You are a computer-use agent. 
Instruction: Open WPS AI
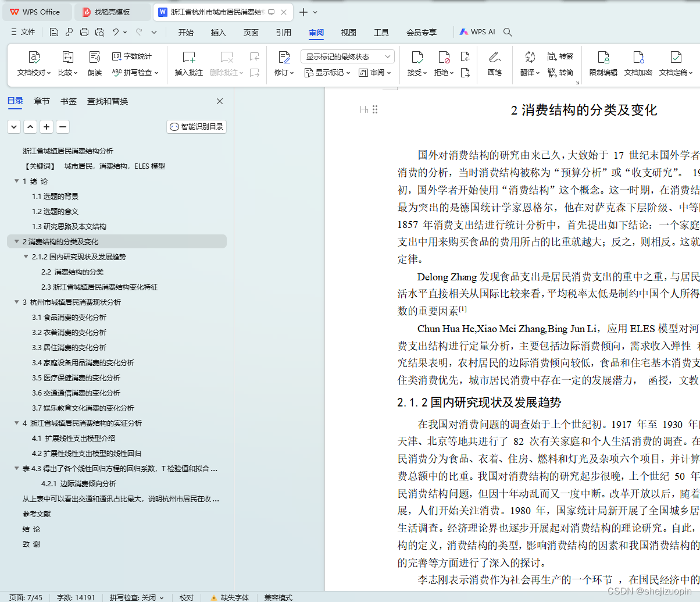point(477,32)
